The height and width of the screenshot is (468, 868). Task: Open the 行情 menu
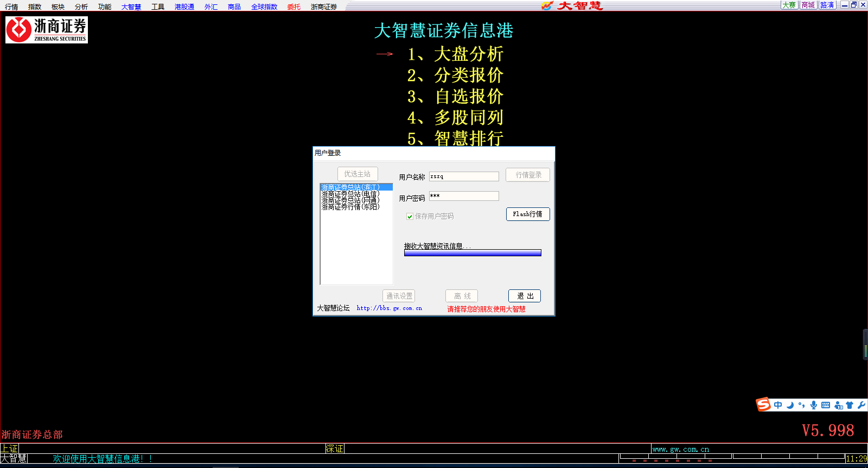pyautogui.click(x=11, y=7)
